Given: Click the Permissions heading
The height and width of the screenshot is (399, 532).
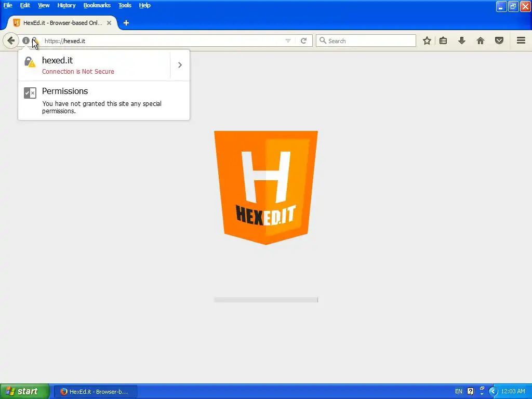Looking at the screenshot, I should click(x=65, y=91).
